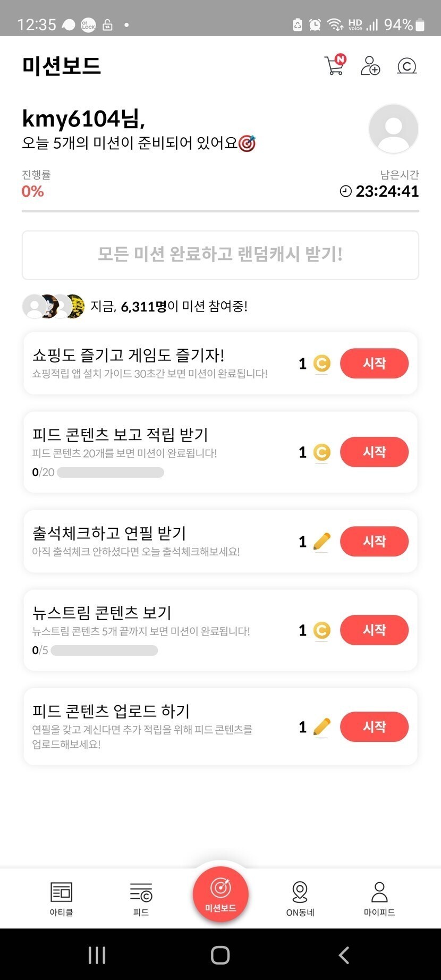
Task: Tap the profile avatar picture
Action: click(x=393, y=129)
